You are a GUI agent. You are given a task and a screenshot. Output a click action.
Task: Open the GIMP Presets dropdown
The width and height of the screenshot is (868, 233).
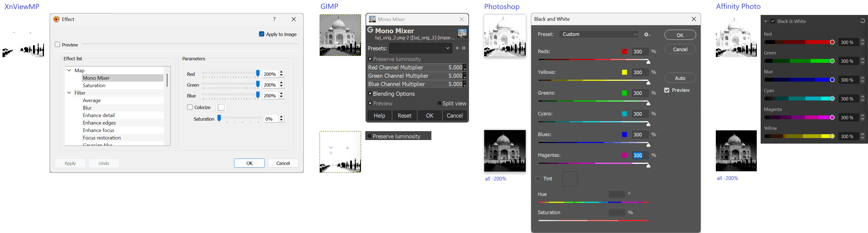(421, 48)
